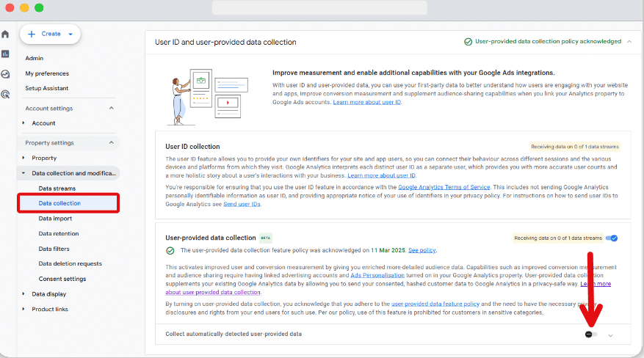Click 'Receiving data' badge in User-provided data collection
The image size is (644, 358).
(558, 238)
